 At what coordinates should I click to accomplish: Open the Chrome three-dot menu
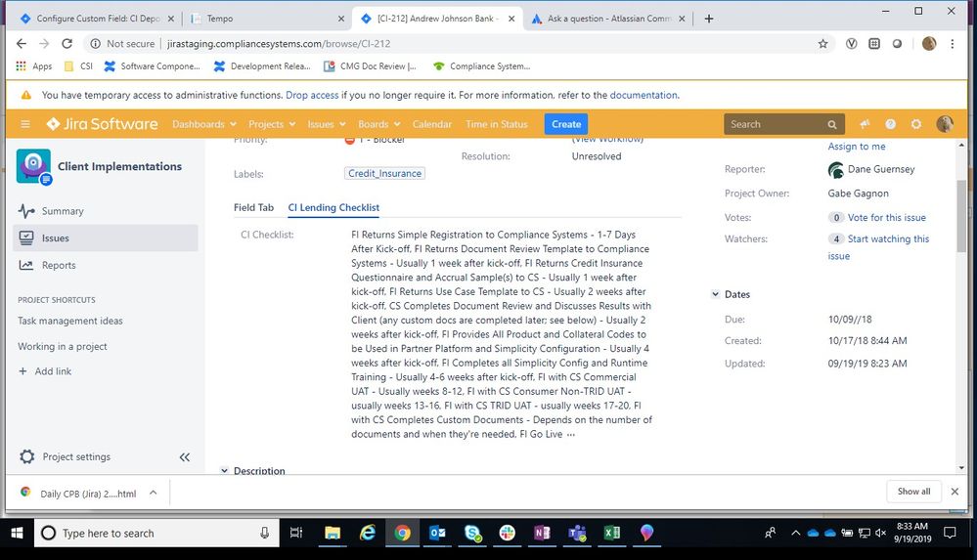point(953,44)
